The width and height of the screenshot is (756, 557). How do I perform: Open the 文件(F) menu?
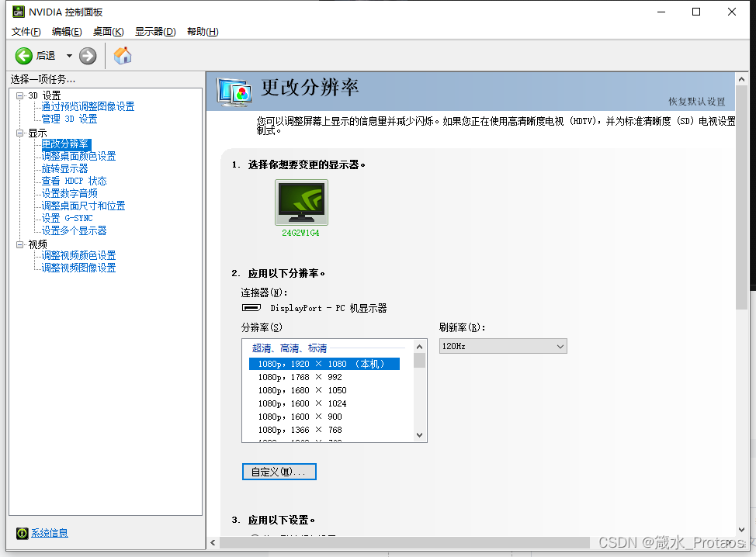[x=26, y=32]
